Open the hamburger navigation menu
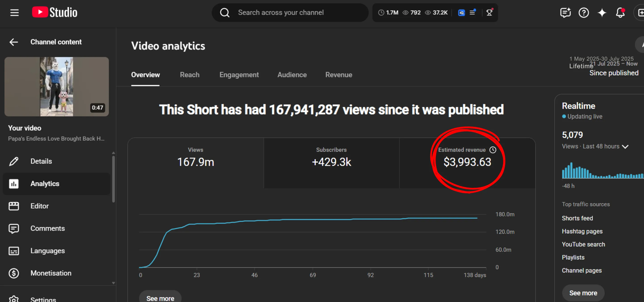 [x=14, y=13]
